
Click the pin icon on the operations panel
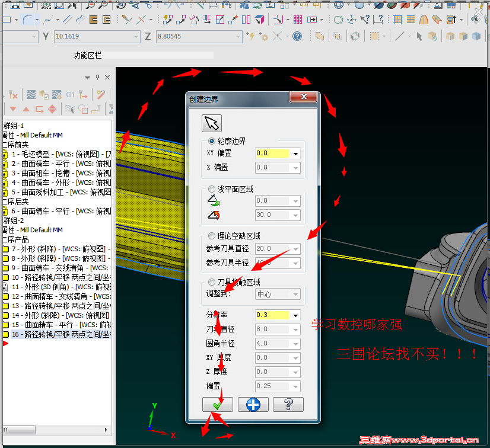(98, 78)
